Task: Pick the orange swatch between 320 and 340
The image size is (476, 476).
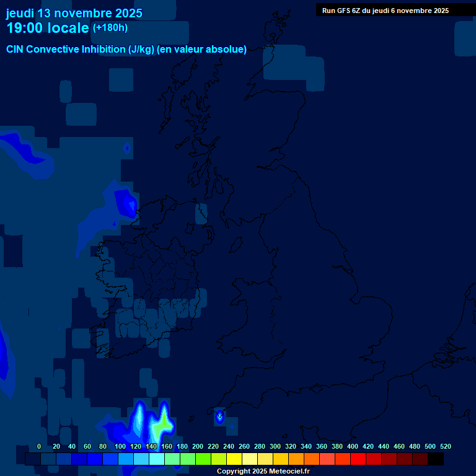Action: point(296,459)
